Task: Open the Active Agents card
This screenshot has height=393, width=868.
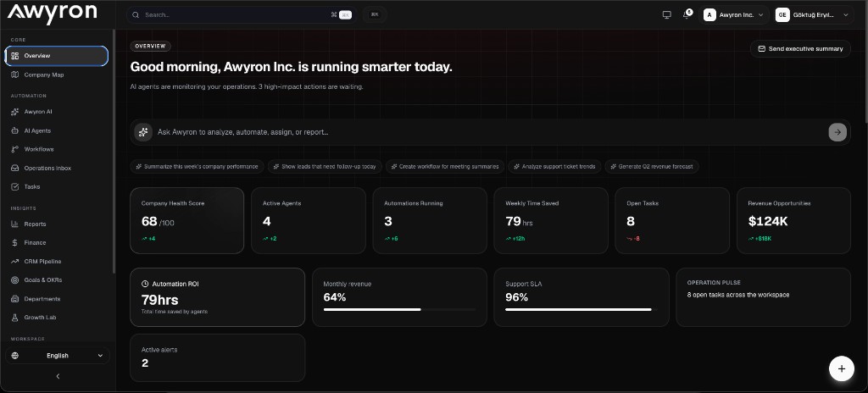Action: 309,221
